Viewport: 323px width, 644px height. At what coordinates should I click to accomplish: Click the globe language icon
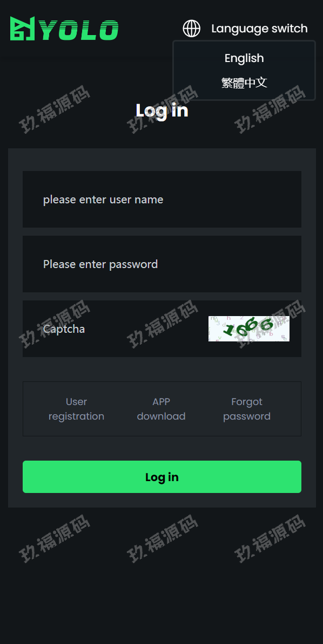point(191,29)
